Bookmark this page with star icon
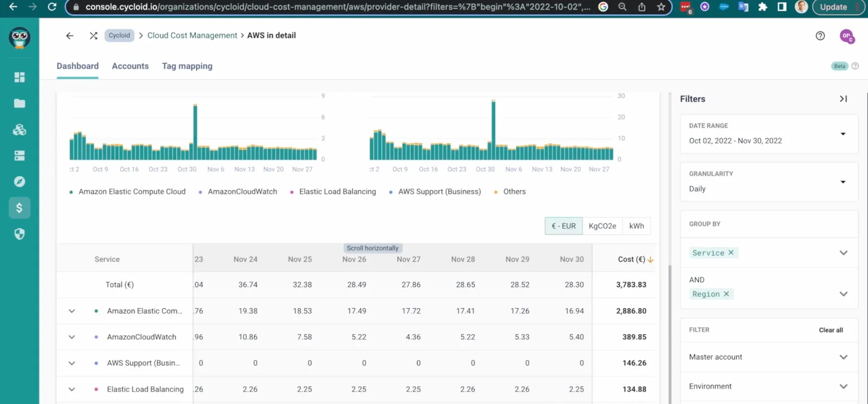868x404 pixels. tap(661, 7)
